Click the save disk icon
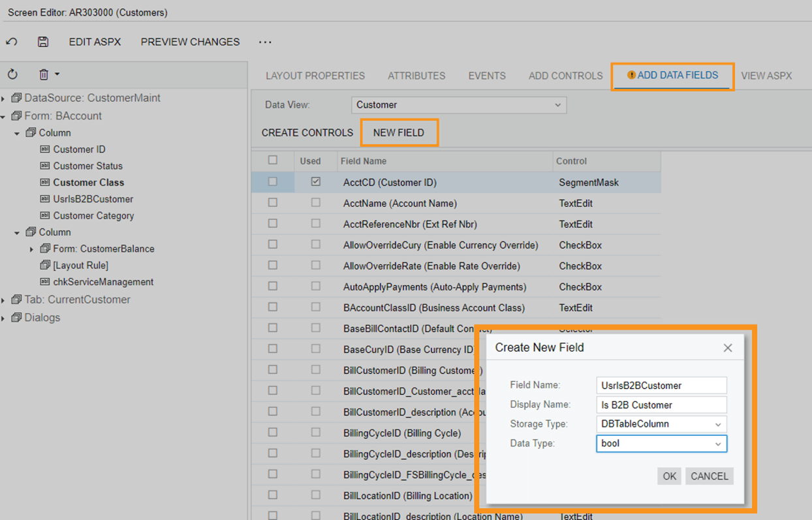 point(43,42)
